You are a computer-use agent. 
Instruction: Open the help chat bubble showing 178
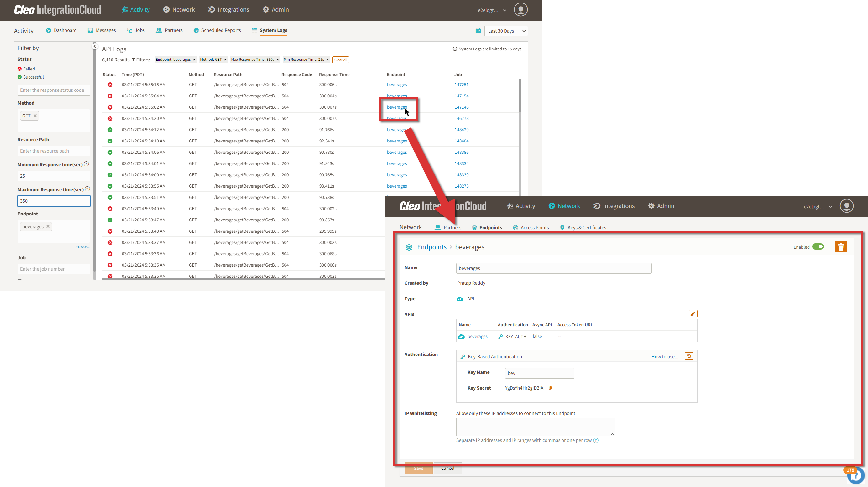pos(855,475)
